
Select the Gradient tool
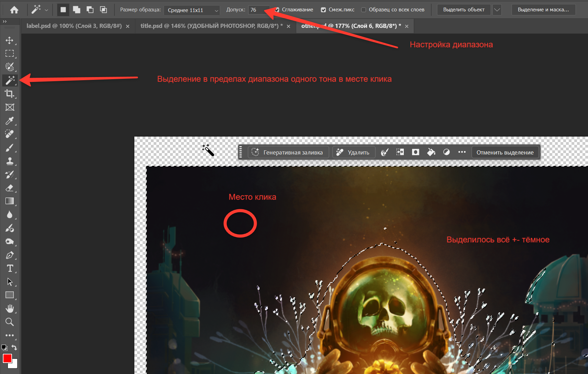(x=10, y=201)
